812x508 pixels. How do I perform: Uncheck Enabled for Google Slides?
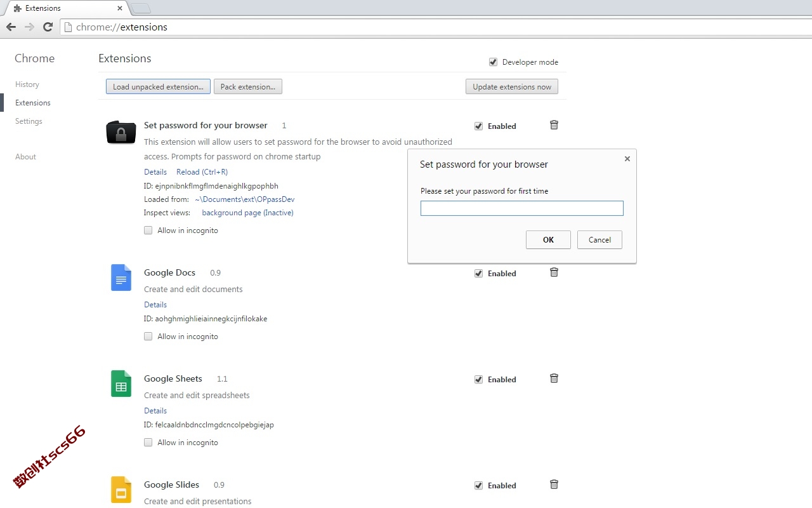478,485
